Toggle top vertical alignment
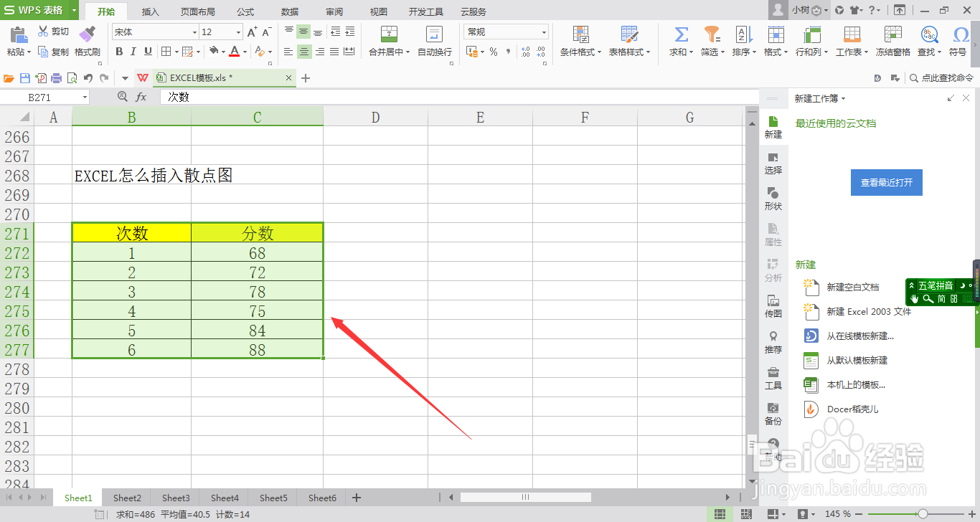The width and height of the screenshot is (980, 522). pyautogui.click(x=288, y=32)
